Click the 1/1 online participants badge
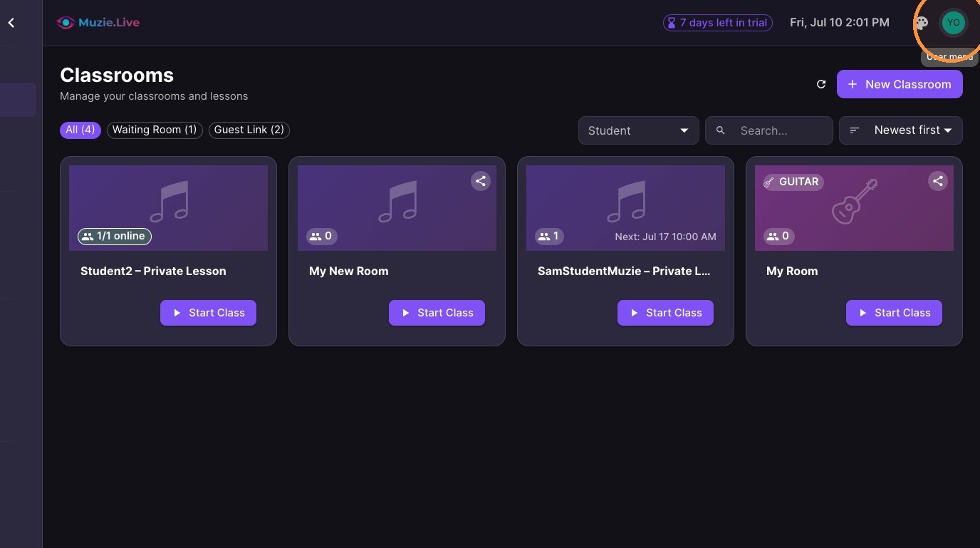This screenshot has height=548, width=980. pos(115,236)
